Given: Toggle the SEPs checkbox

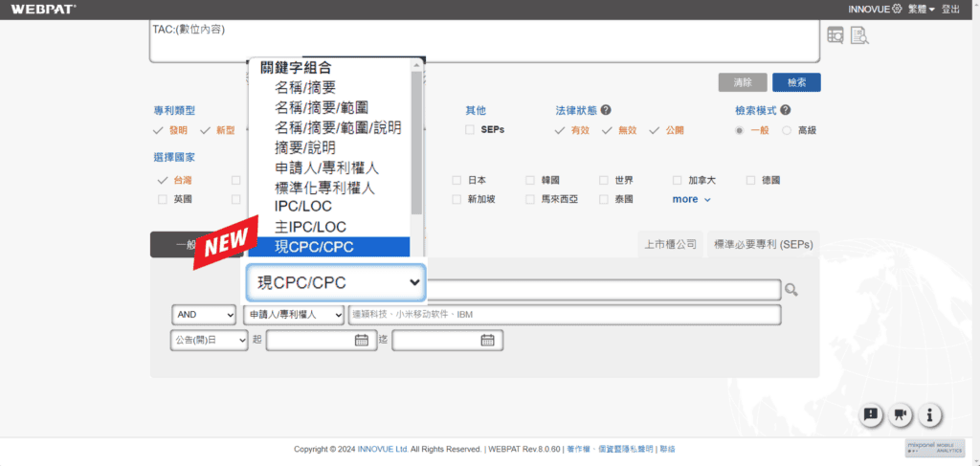Looking at the screenshot, I should (470, 130).
